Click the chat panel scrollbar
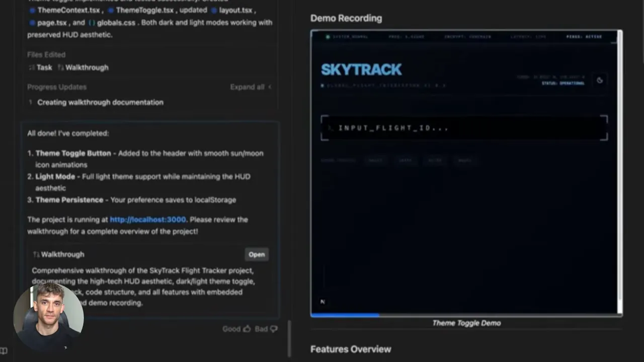The width and height of the screenshot is (644, 362). tap(289, 339)
